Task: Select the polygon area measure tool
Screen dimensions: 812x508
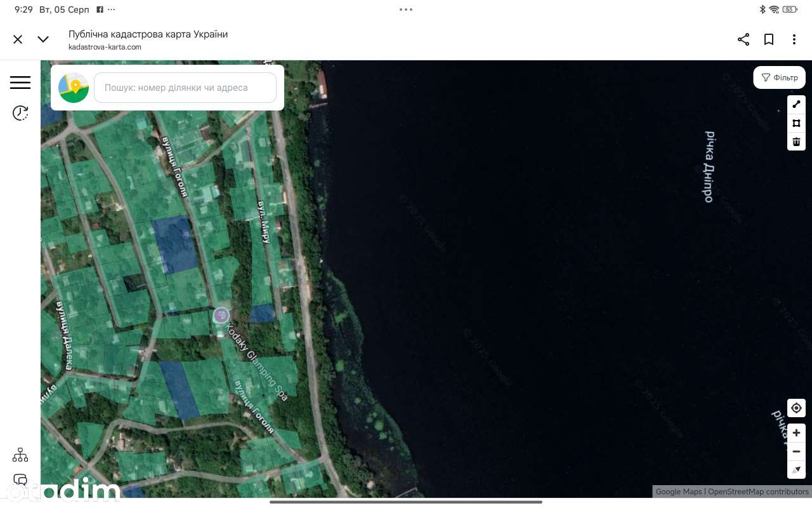Action: 796,123
